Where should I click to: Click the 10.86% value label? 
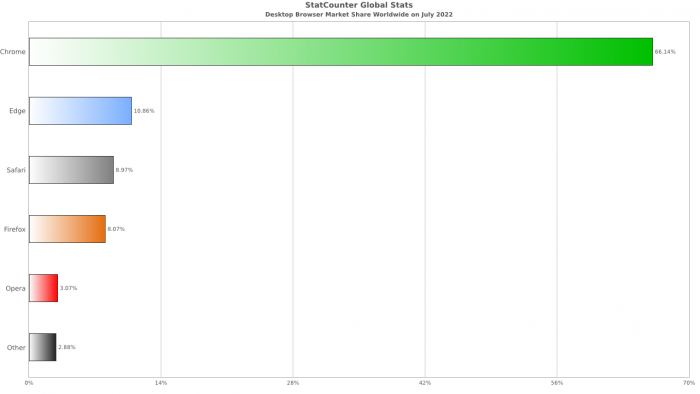point(144,111)
